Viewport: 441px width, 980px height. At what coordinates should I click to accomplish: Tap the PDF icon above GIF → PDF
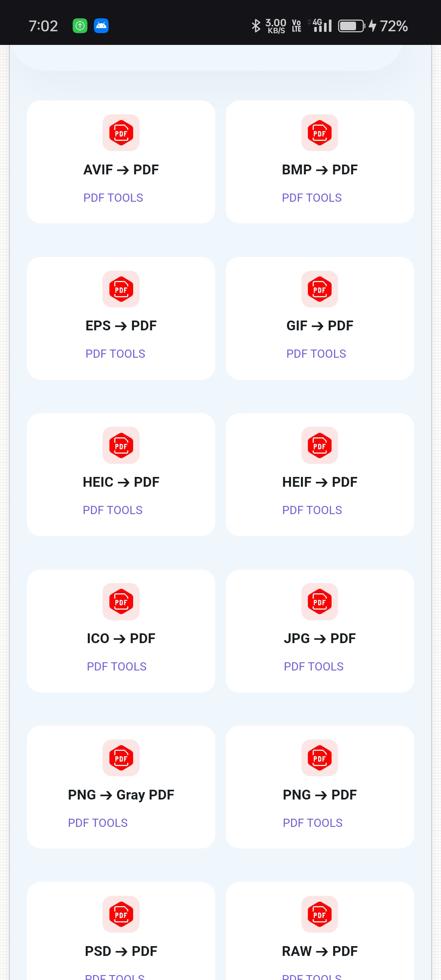(320, 289)
